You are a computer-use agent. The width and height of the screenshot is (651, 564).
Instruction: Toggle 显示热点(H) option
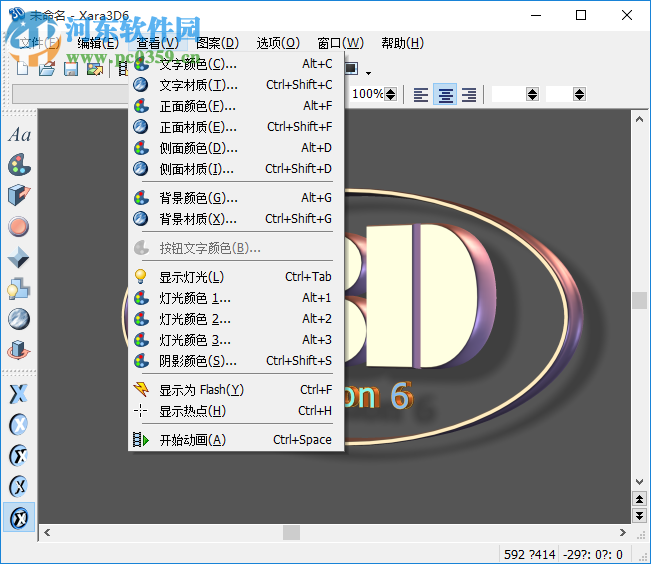(x=236, y=411)
